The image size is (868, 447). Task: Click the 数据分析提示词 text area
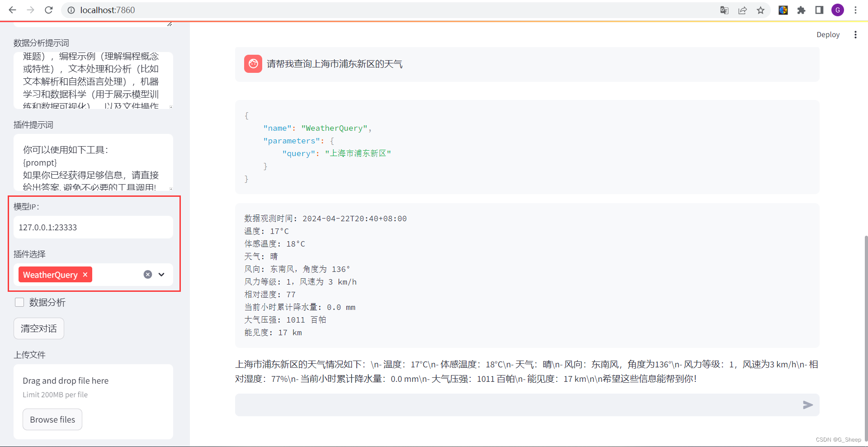(x=93, y=80)
